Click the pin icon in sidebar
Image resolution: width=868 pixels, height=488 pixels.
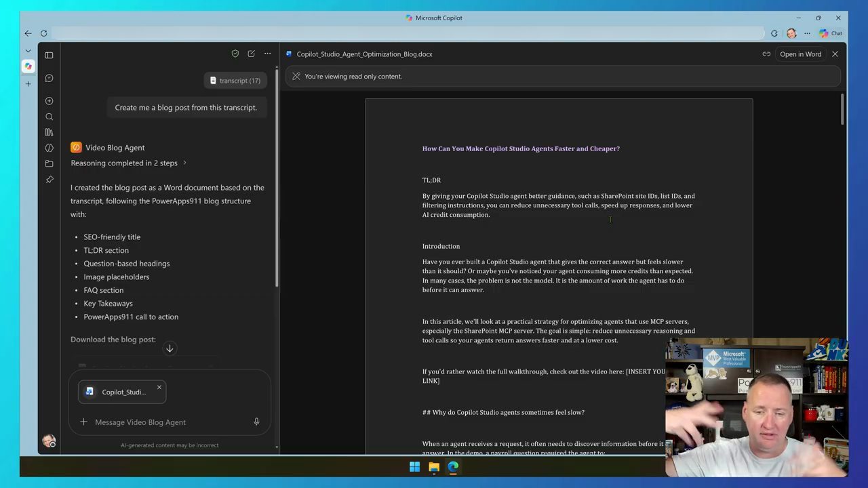(x=49, y=180)
